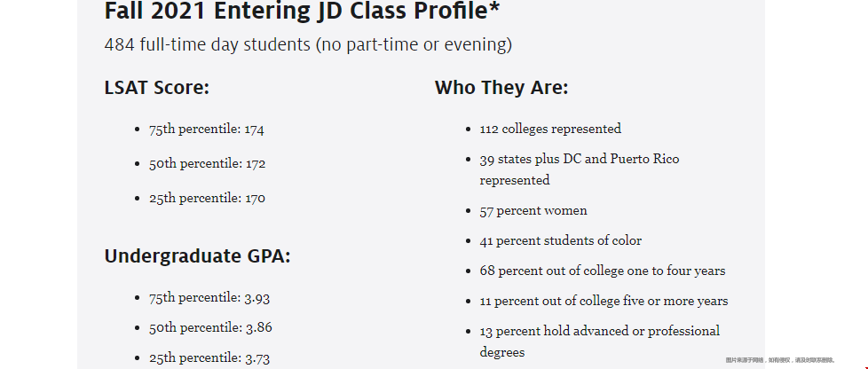This screenshot has height=369, width=868.
Task: Click the LSAT Score heading
Action: click(x=157, y=88)
